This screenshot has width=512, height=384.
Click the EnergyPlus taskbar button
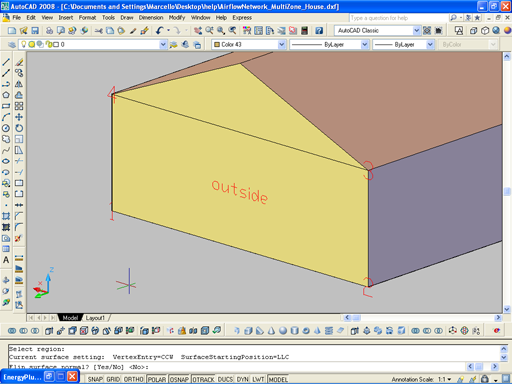coord(22,377)
